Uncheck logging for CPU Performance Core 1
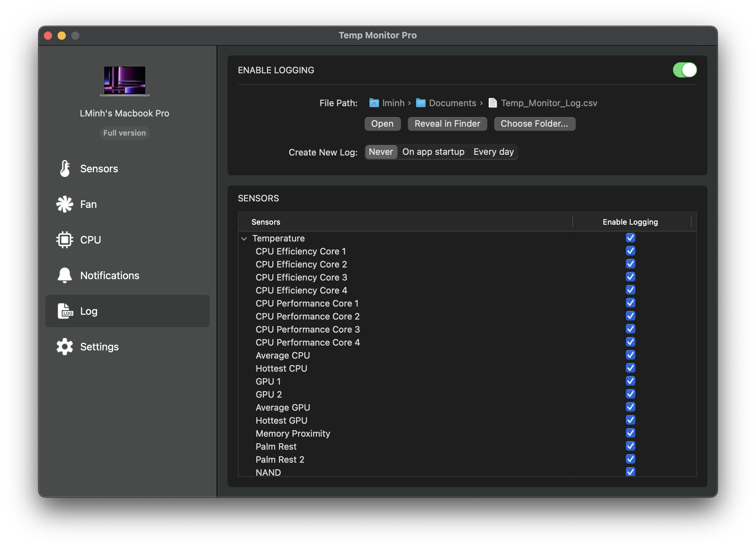Image resolution: width=756 pixels, height=548 pixels. click(630, 303)
